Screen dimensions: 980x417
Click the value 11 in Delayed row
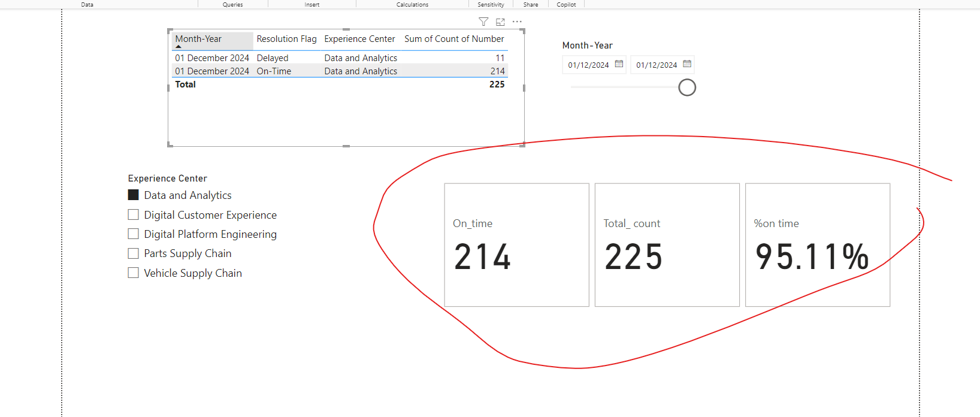pyautogui.click(x=500, y=58)
